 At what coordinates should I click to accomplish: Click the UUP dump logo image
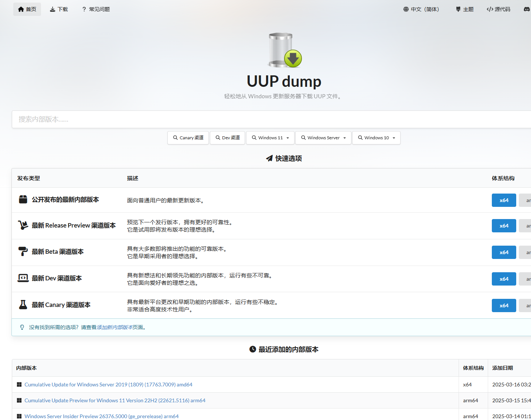click(x=285, y=50)
